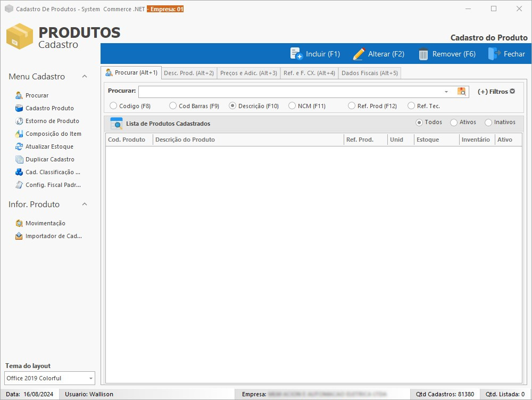This screenshot has height=400, width=532.
Task: Open the Preços e Adic. (Alt+3) tab
Action: 248,73
